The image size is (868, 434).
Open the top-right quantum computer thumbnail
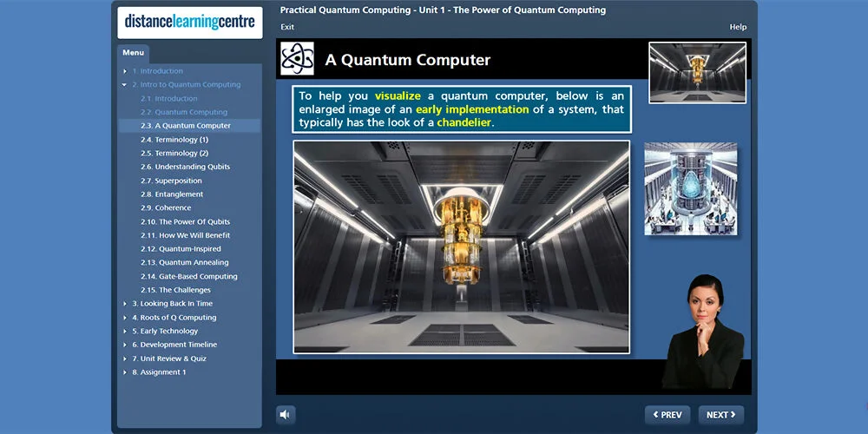tap(697, 72)
